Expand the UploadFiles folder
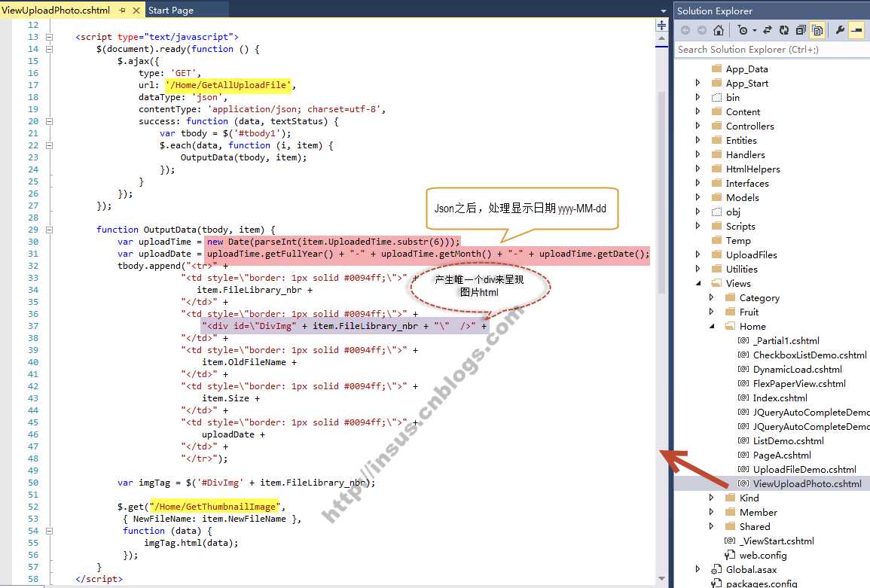870x588 pixels. pyautogui.click(x=698, y=254)
